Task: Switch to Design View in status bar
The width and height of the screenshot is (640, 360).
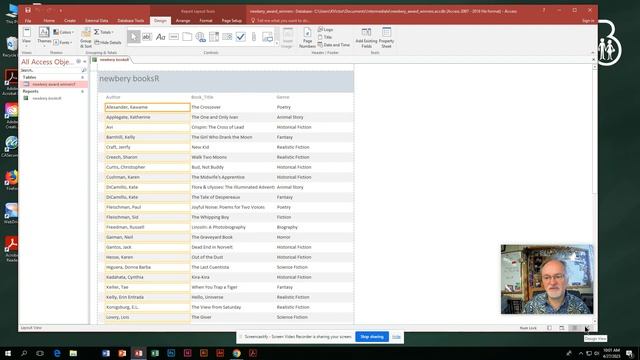Action: pyautogui.click(x=587, y=328)
